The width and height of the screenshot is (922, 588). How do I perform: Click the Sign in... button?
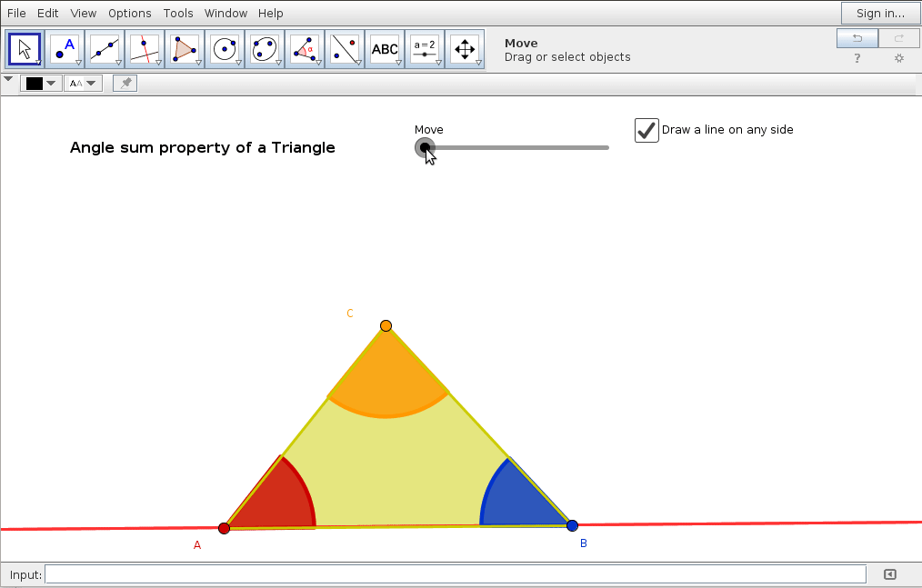click(880, 13)
